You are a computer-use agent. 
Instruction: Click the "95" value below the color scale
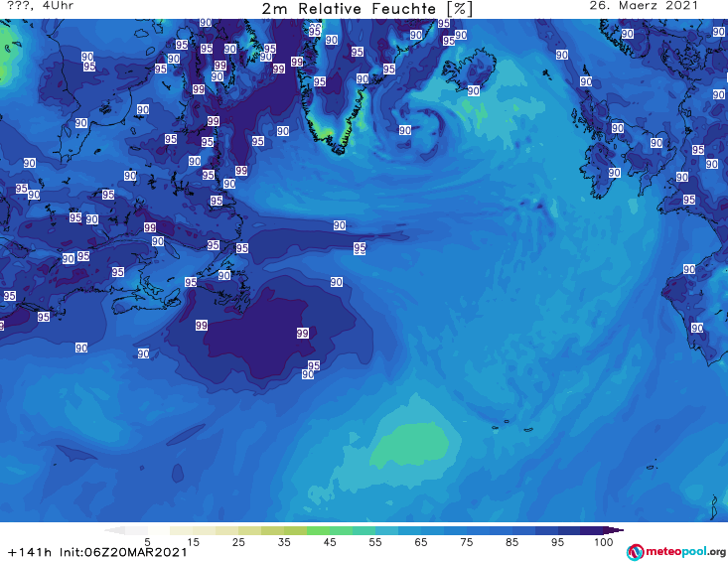[557, 541]
